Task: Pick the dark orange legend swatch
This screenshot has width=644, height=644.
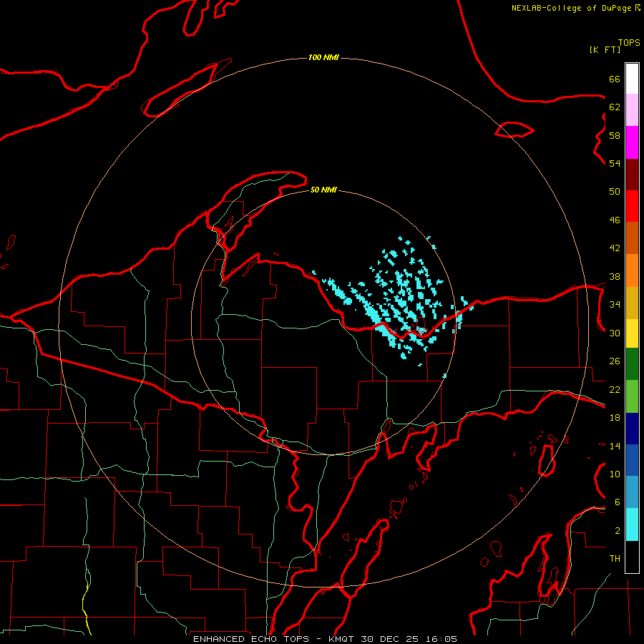Action: [x=632, y=238]
